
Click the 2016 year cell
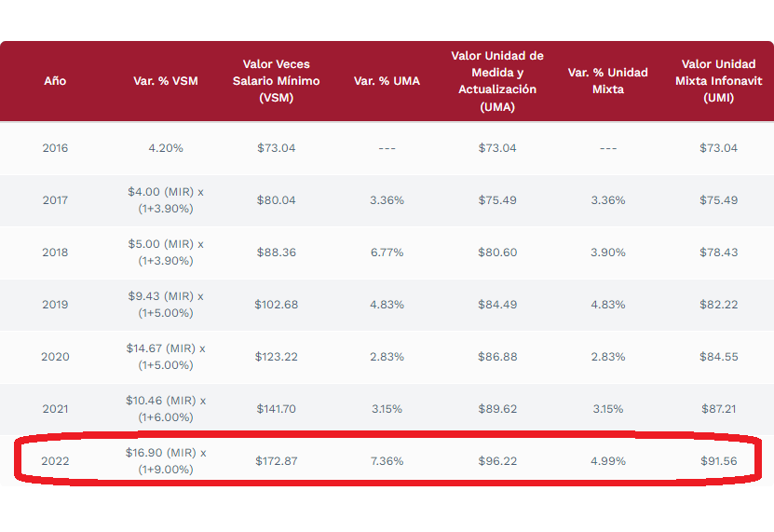pyautogui.click(x=55, y=148)
